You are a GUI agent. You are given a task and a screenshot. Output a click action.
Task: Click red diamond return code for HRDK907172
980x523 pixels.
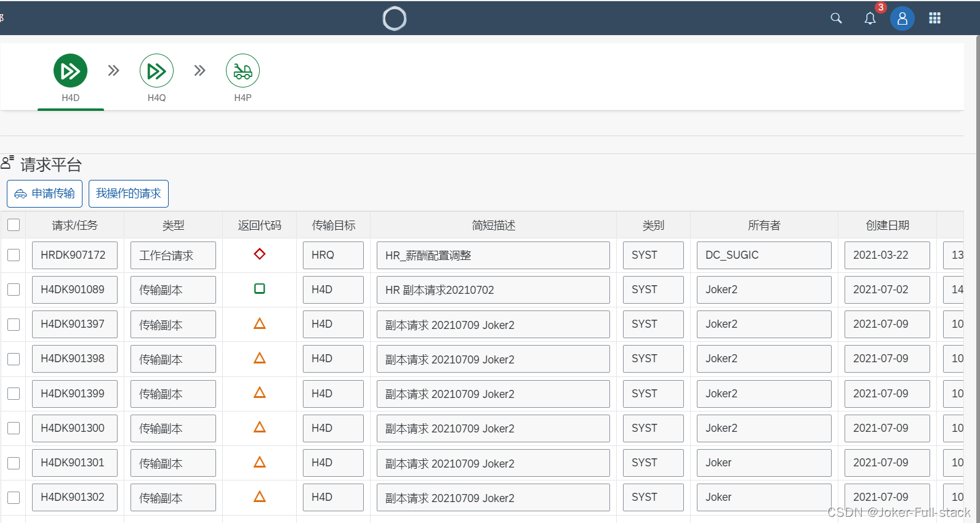click(x=260, y=254)
